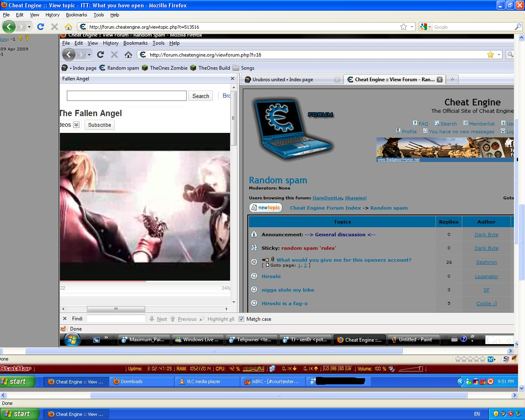Bookmark page with the unfilled star icon
The height and width of the screenshot is (420, 525).
(x=404, y=27)
